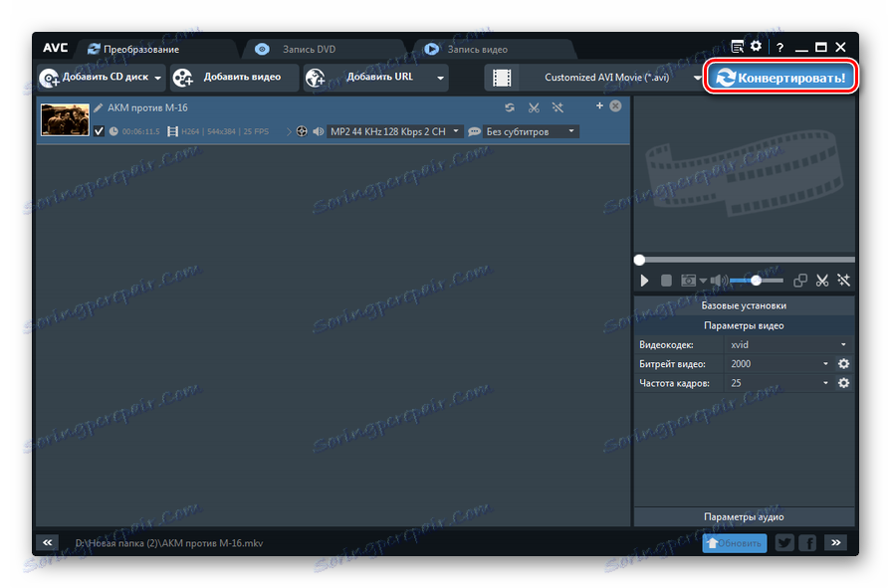The height and width of the screenshot is (588, 891).
Task: Remove the file with the X icon
Action: click(615, 106)
